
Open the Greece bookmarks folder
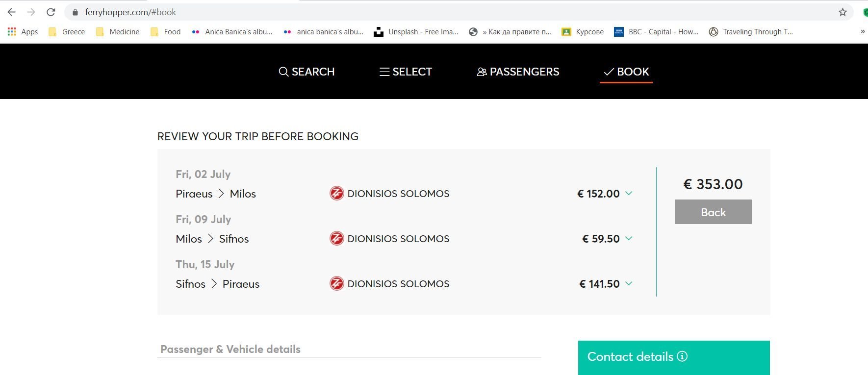(x=67, y=32)
